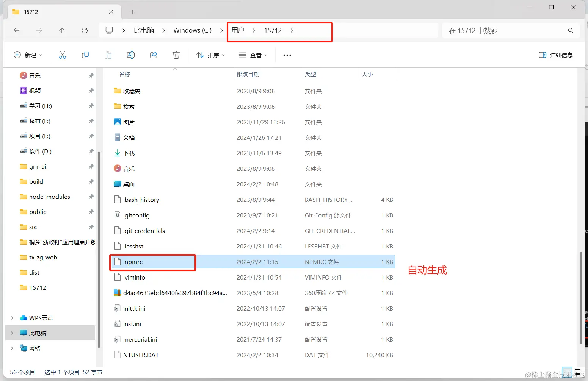Expand chevron after 此电脑 in address bar
Screen dimensions: 588x381
[x=163, y=30]
